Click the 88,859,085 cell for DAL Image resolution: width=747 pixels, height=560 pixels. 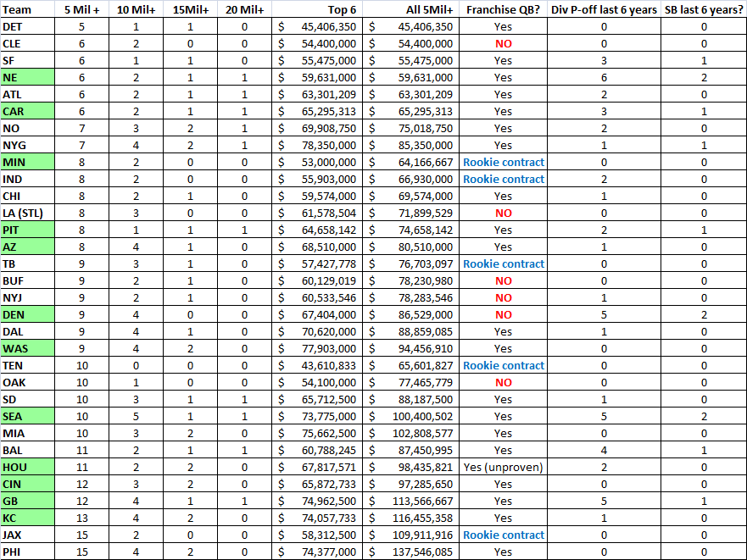[x=410, y=332]
